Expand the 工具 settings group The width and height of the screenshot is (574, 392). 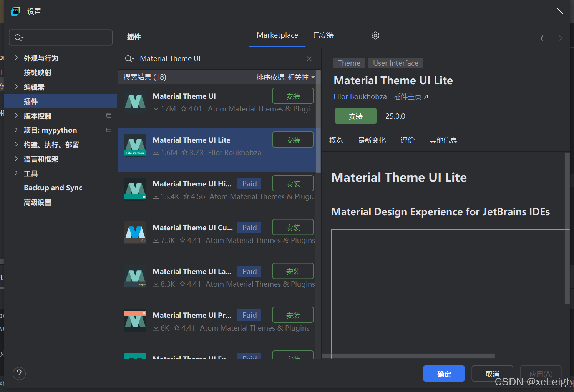(x=16, y=173)
